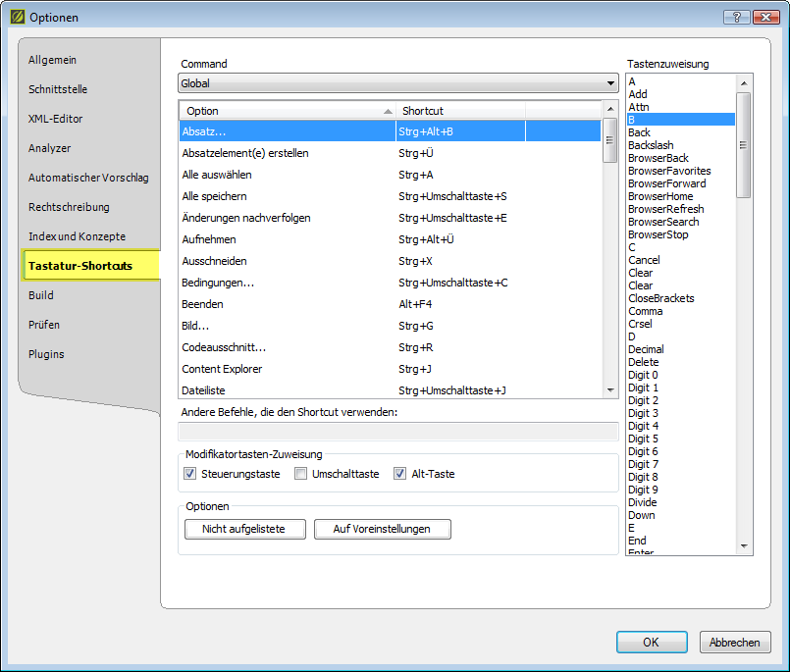
Task: Enable the Umschalttaste modifier checkbox
Action: [x=301, y=474]
